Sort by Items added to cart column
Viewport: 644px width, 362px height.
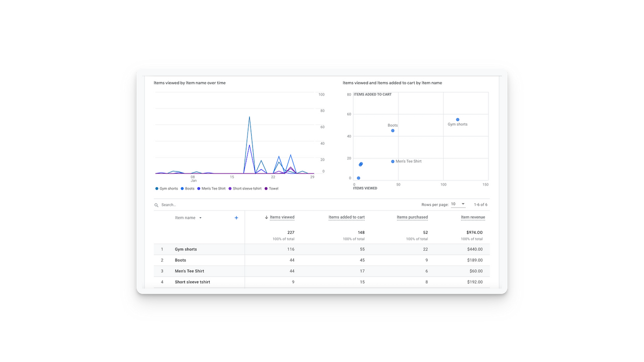coord(347,217)
